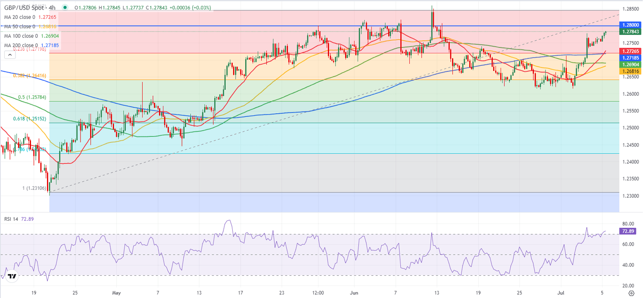Click the Jul label on the time axis
Screen dimensions: 644x298
[x=561, y=293]
